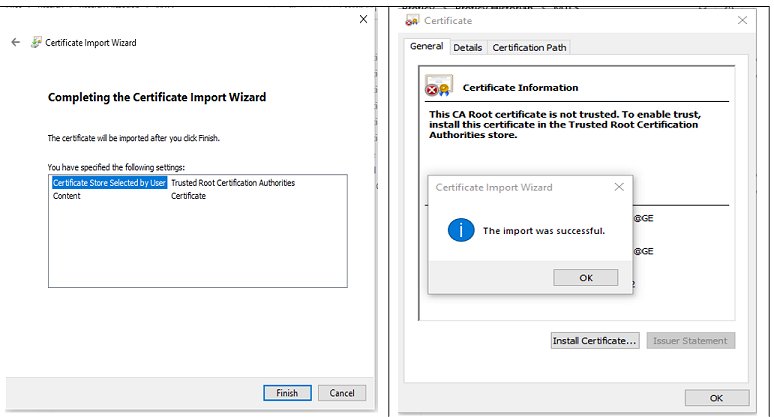The image size is (774, 417).
Task: Click OK at the bottom of the Certificate window
Action: pos(717,398)
